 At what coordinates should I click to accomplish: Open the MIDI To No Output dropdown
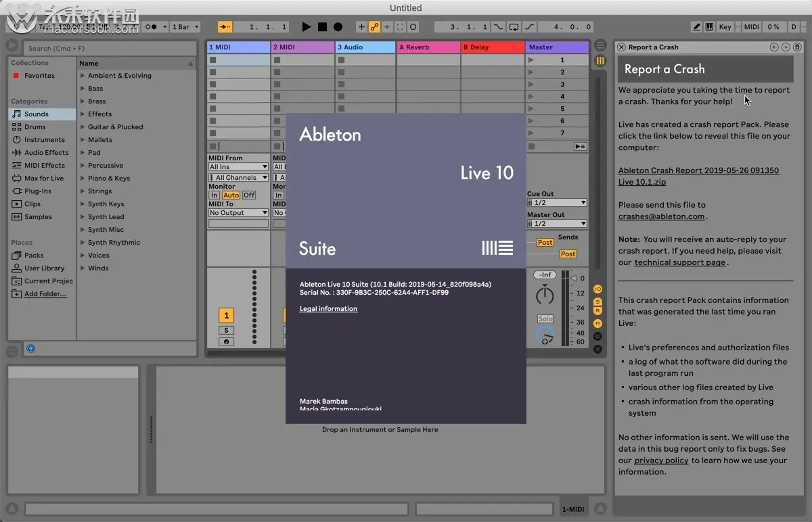point(238,213)
